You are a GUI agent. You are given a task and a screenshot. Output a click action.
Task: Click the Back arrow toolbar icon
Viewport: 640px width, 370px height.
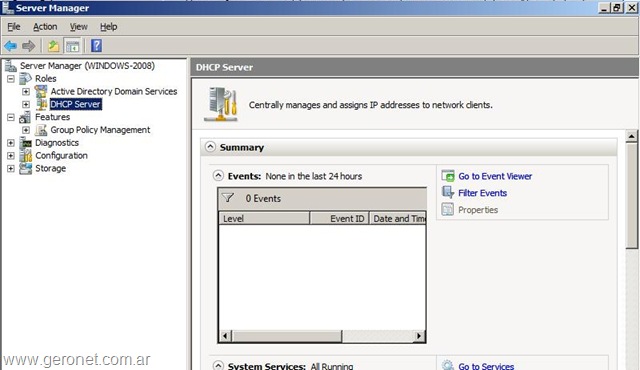[x=11, y=46]
